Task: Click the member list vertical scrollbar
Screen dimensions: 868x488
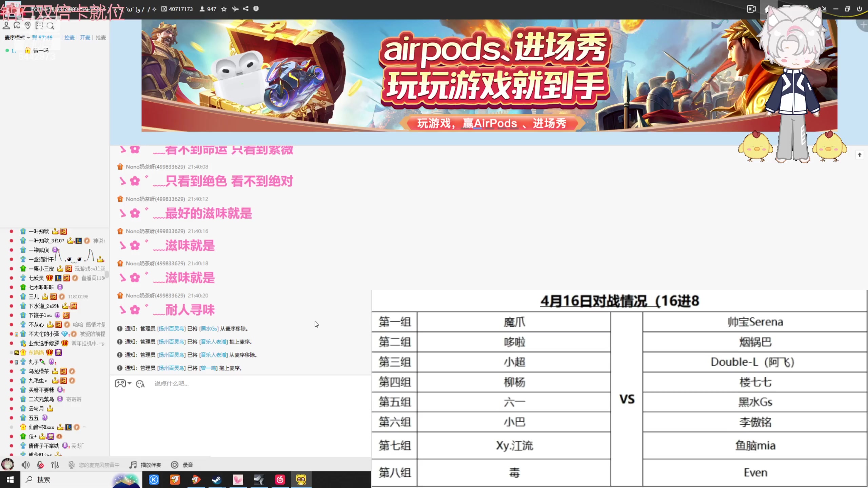Action: (107, 274)
